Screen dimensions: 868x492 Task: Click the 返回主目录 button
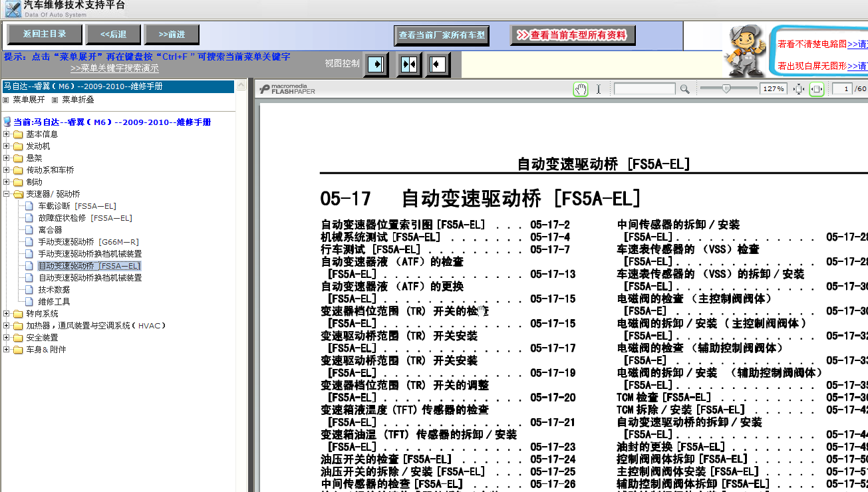[45, 34]
